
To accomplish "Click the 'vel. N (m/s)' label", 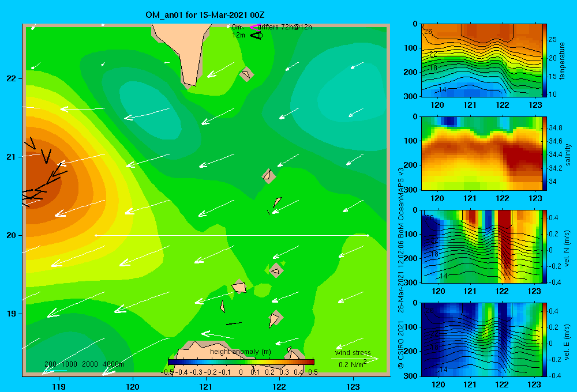I will [567, 248].
